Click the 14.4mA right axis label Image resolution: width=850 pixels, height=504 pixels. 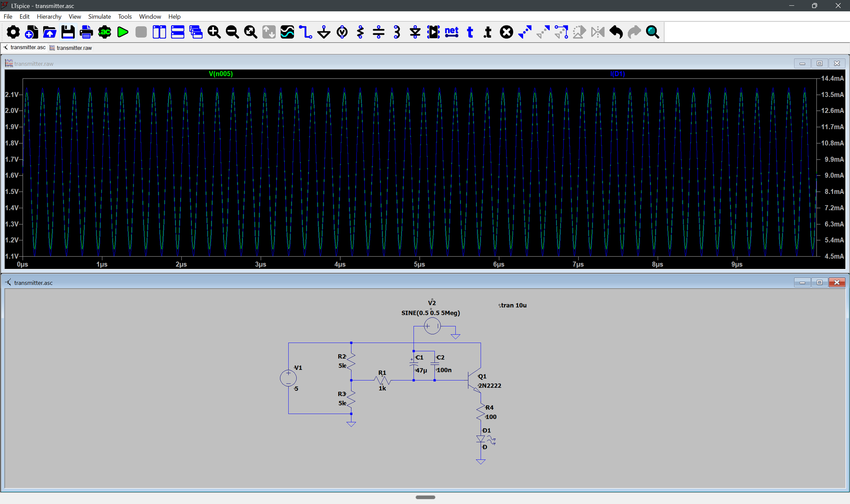click(832, 78)
